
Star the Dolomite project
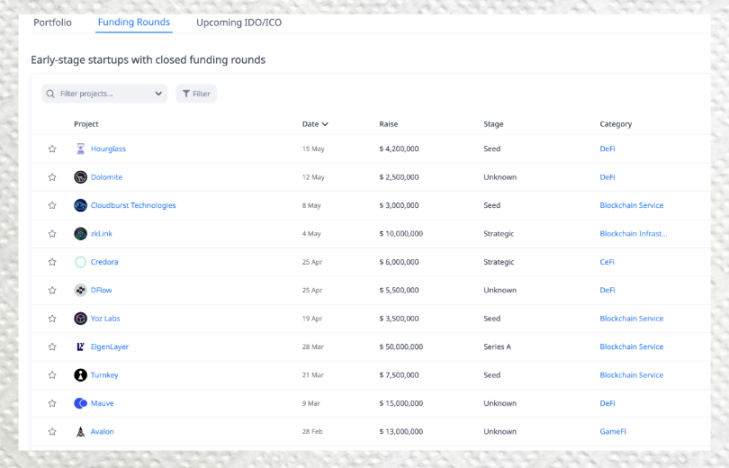52,177
